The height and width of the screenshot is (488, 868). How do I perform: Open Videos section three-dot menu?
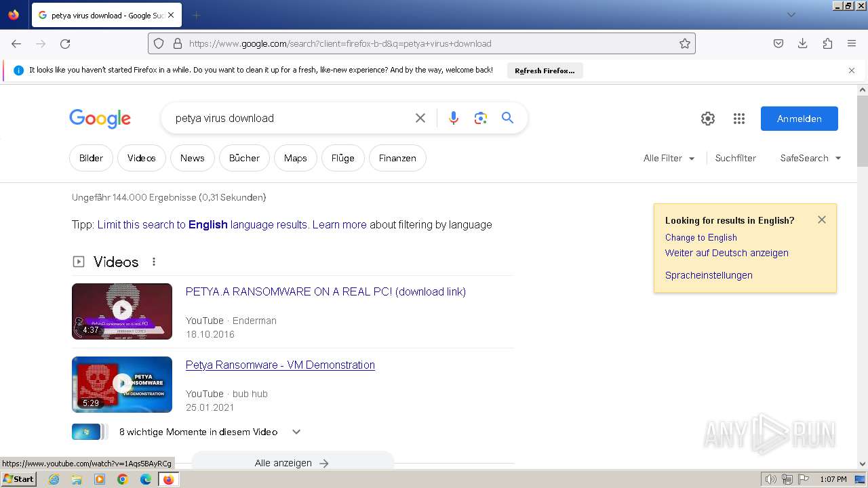click(154, 262)
